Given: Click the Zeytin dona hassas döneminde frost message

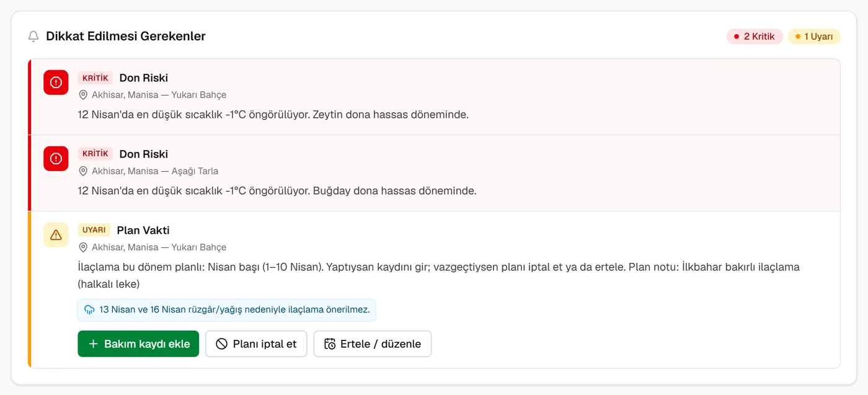Looking at the screenshot, I should 273,115.
